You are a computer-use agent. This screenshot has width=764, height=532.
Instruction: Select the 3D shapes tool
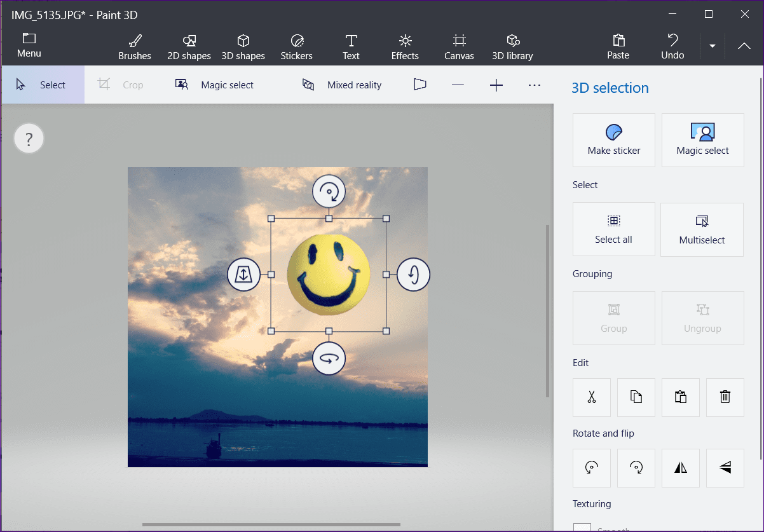pos(243,48)
